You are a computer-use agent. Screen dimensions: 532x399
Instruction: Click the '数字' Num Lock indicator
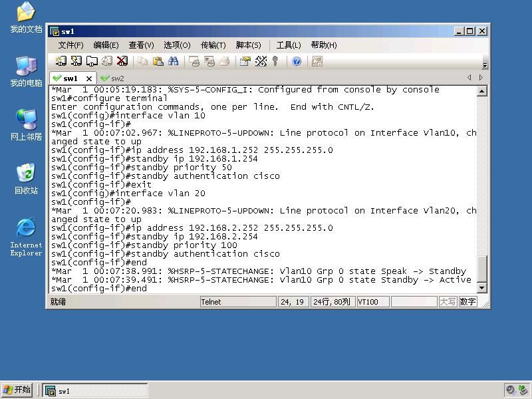(x=468, y=302)
